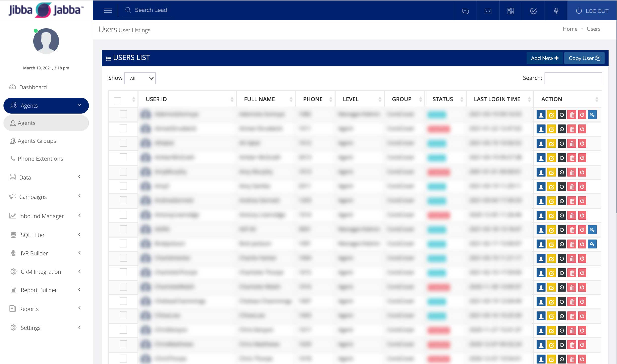Click the checkmark circle icon in header
This screenshot has width=617, height=364.
(x=533, y=11)
